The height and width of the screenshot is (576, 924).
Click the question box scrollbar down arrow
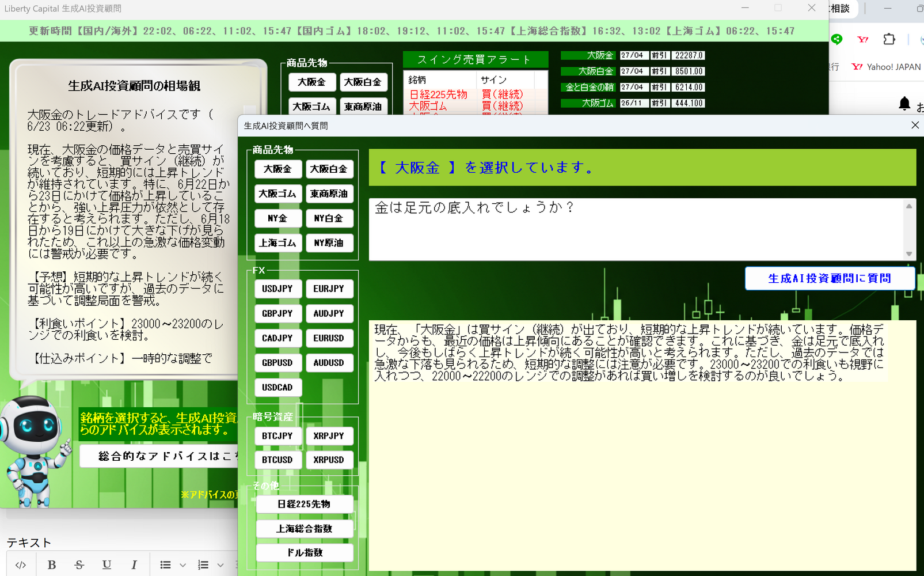(x=909, y=253)
